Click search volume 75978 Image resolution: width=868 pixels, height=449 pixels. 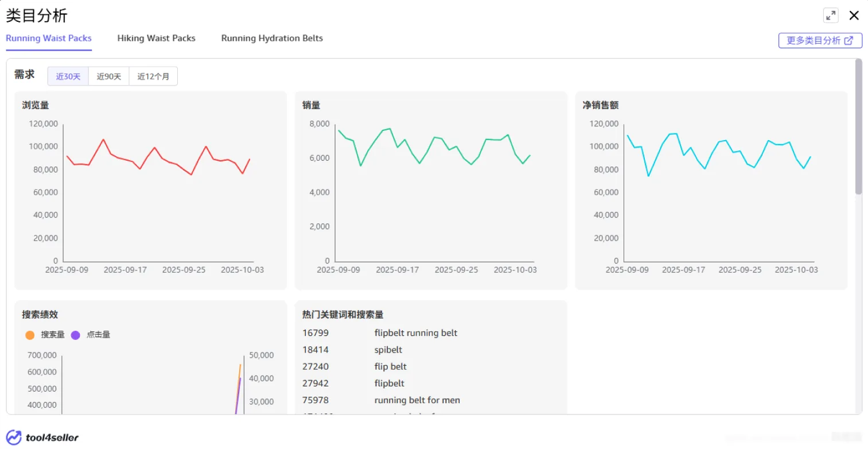(x=316, y=400)
